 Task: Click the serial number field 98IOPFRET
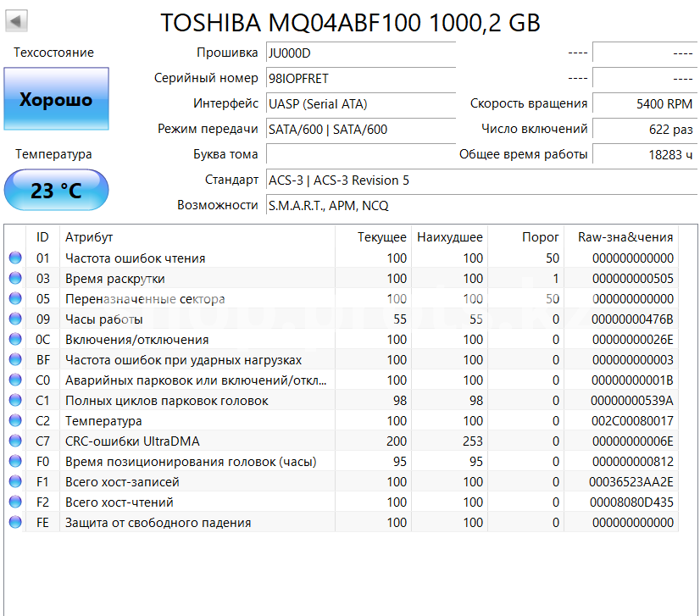360,79
